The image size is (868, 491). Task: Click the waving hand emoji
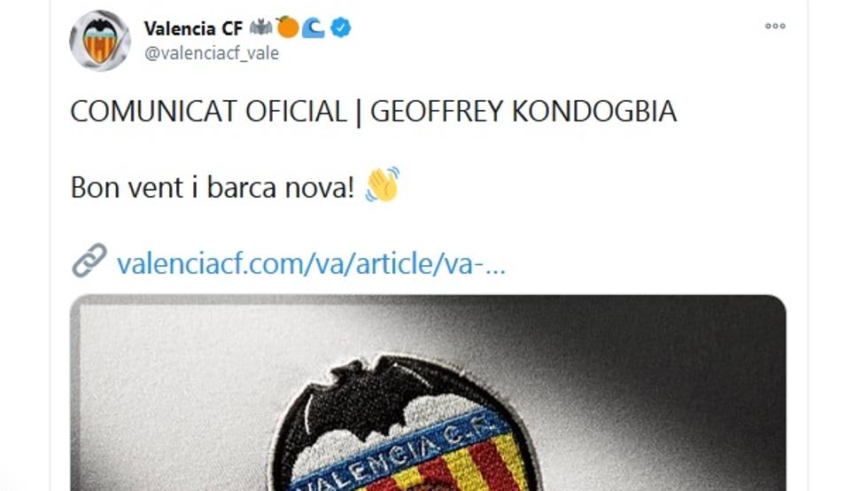[x=383, y=185]
